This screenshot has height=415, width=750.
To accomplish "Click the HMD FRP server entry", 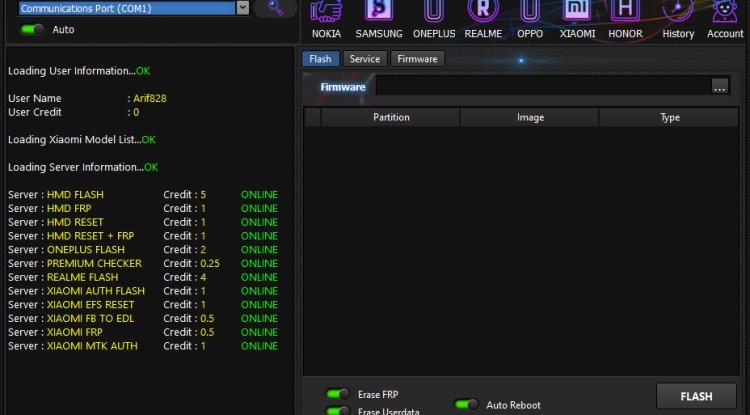I will [69, 208].
